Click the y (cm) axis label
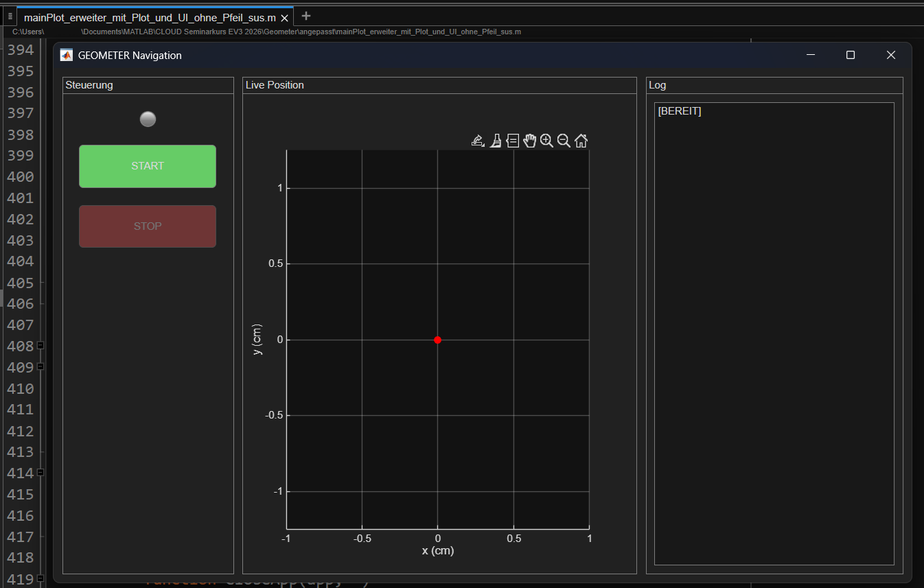Screen dimensions: 924x588 257,340
